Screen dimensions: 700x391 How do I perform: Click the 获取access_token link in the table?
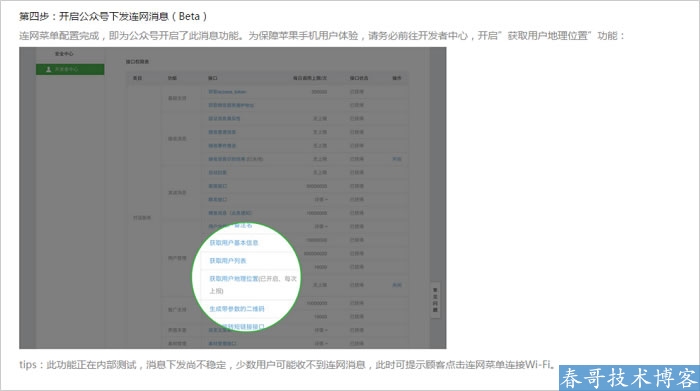coord(227,92)
